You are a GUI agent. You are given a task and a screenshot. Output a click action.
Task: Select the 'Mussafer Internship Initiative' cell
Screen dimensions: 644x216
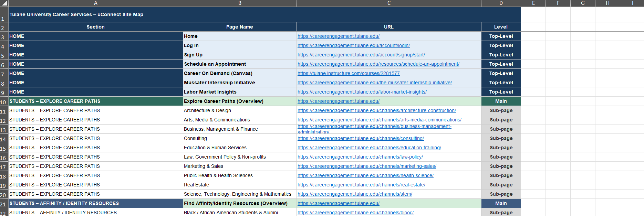[x=240, y=83]
